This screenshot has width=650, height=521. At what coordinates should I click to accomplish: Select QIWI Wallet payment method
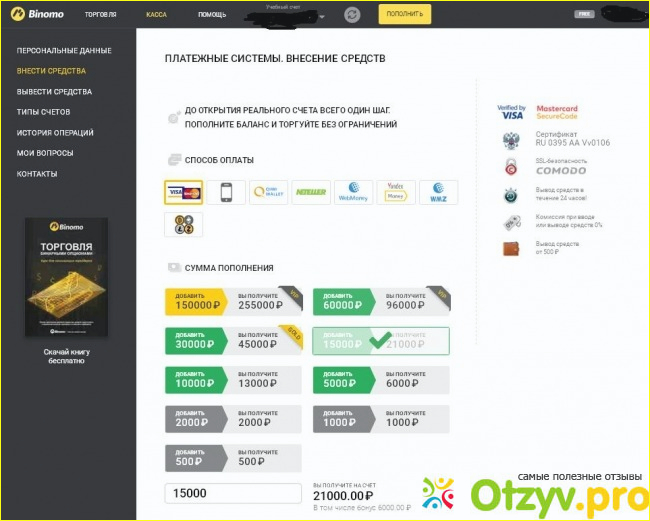tap(269, 192)
